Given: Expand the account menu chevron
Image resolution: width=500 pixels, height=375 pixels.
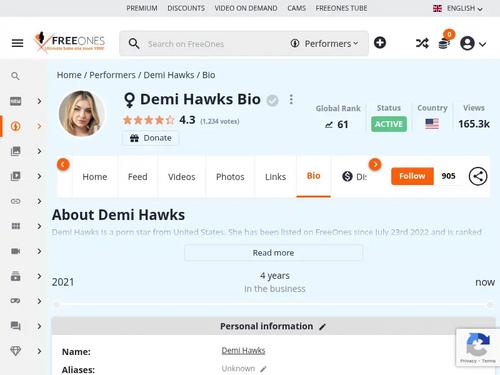Looking at the screenshot, I should [x=482, y=44].
